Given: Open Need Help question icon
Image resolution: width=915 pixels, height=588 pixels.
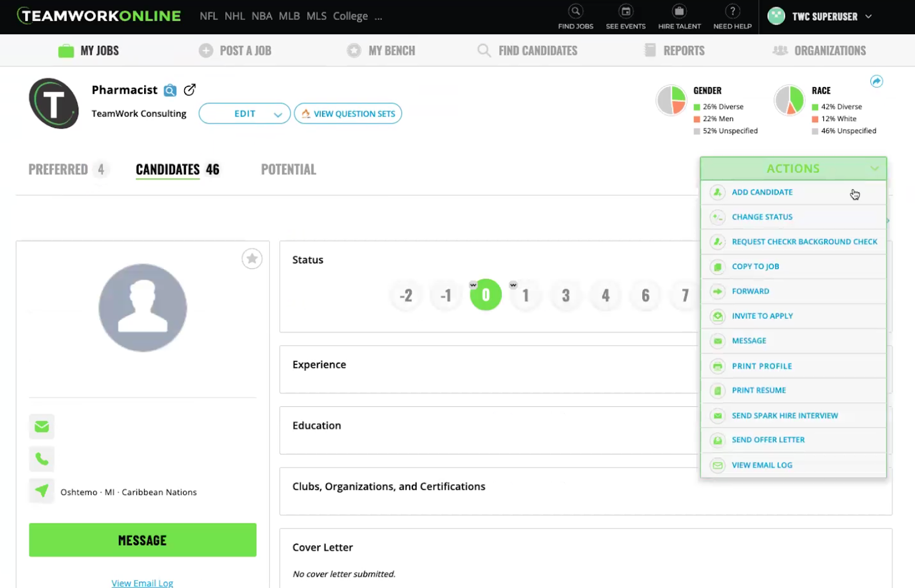Looking at the screenshot, I should pyautogui.click(x=732, y=11).
